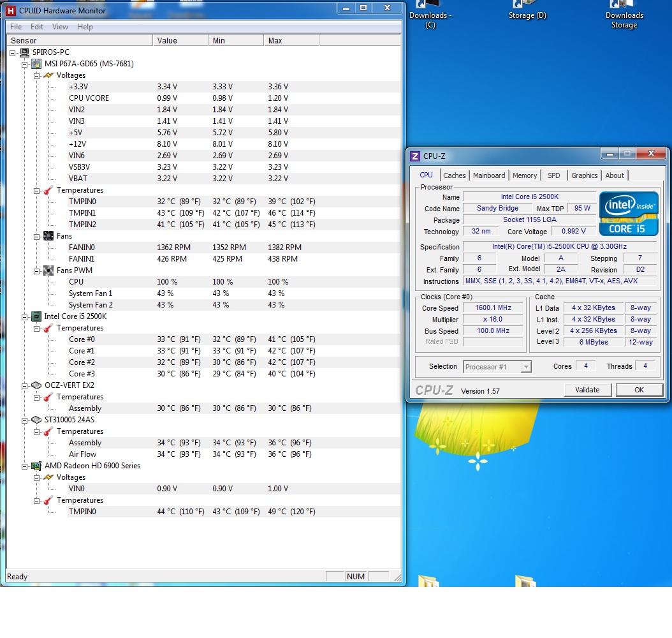672x638 pixels.
Task: Click the ST310005 24AS Temperatures thermometer icon
Action: 48,431
